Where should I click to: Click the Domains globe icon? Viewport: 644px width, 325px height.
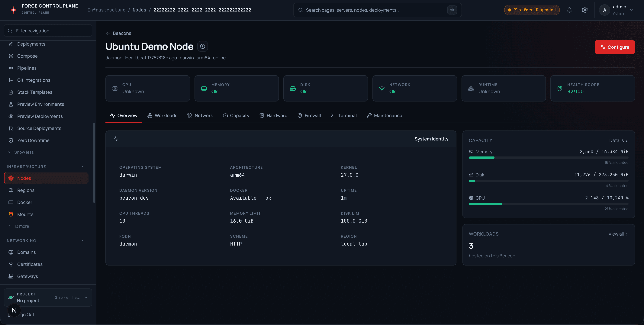coord(11,252)
